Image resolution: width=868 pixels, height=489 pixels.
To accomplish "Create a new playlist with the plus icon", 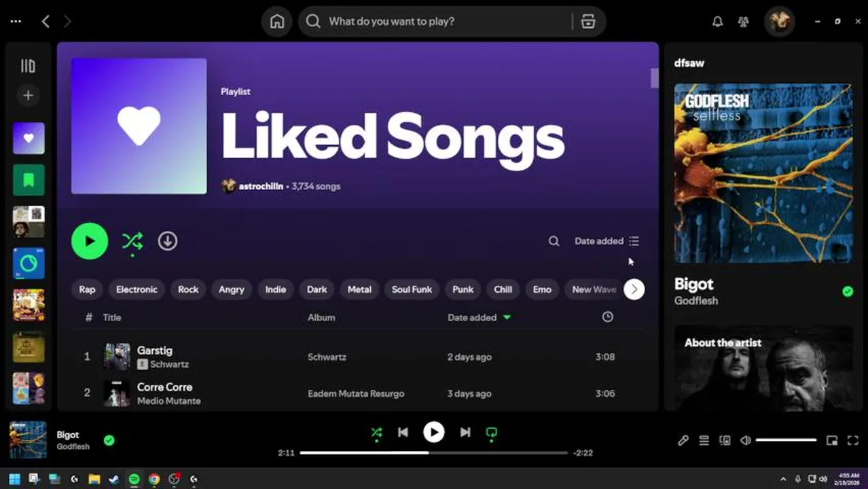I will click(x=28, y=96).
